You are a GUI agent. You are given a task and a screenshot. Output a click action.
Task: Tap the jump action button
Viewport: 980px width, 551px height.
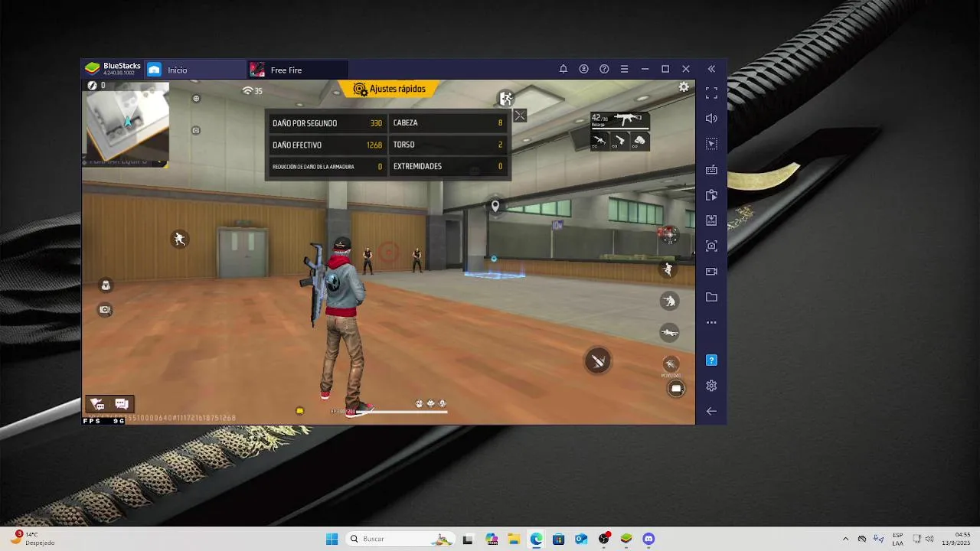[668, 269]
